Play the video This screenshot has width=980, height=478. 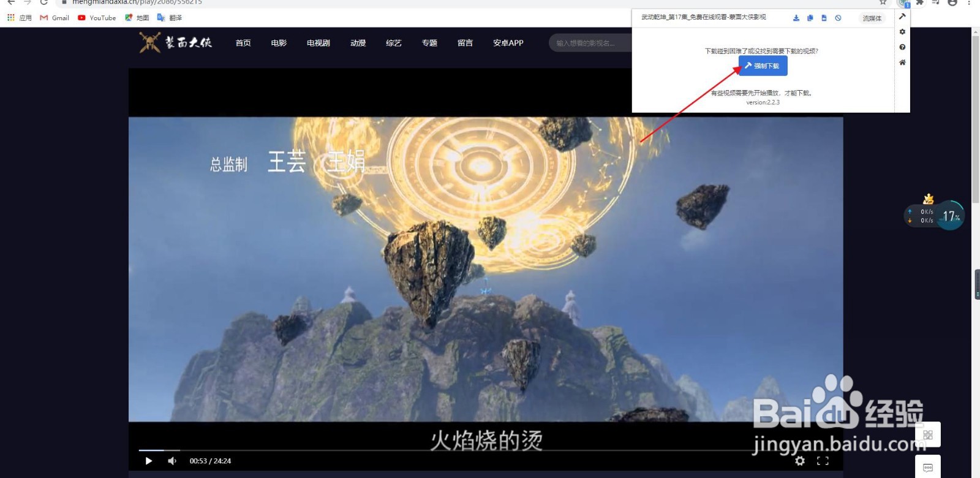pos(148,461)
